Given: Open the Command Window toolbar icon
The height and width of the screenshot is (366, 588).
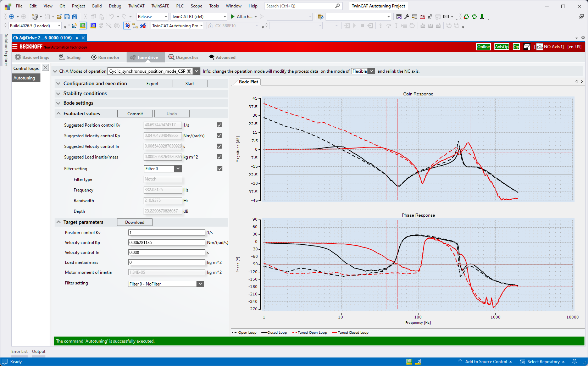Looking at the screenshot, I should [446, 17].
